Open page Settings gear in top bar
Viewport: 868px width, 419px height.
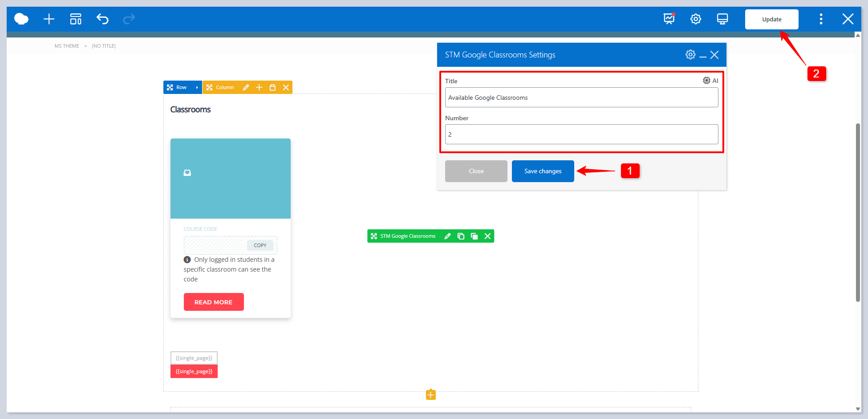(696, 19)
